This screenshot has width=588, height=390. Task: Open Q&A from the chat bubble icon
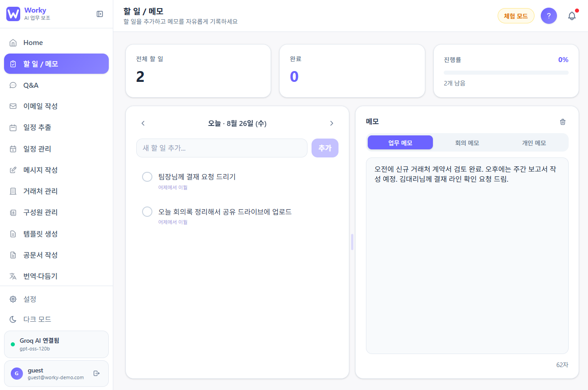[x=13, y=85]
